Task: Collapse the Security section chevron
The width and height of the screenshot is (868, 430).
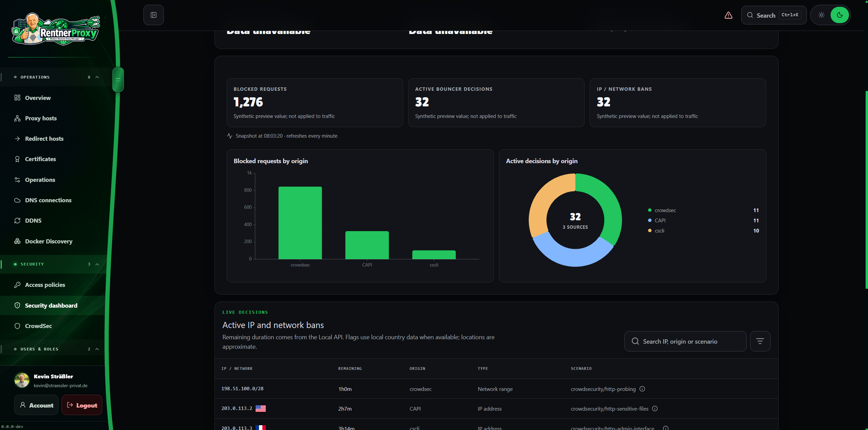Action: [x=97, y=264]
